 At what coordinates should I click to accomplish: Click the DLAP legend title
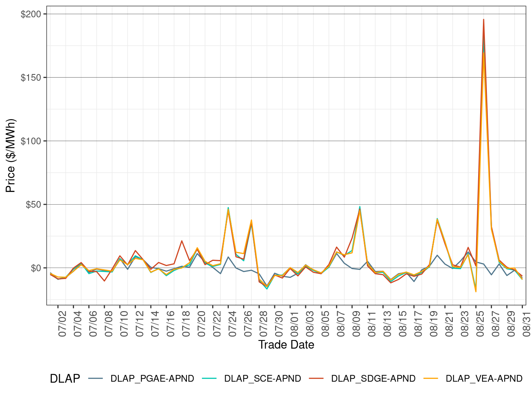click(x=65, y=379)
